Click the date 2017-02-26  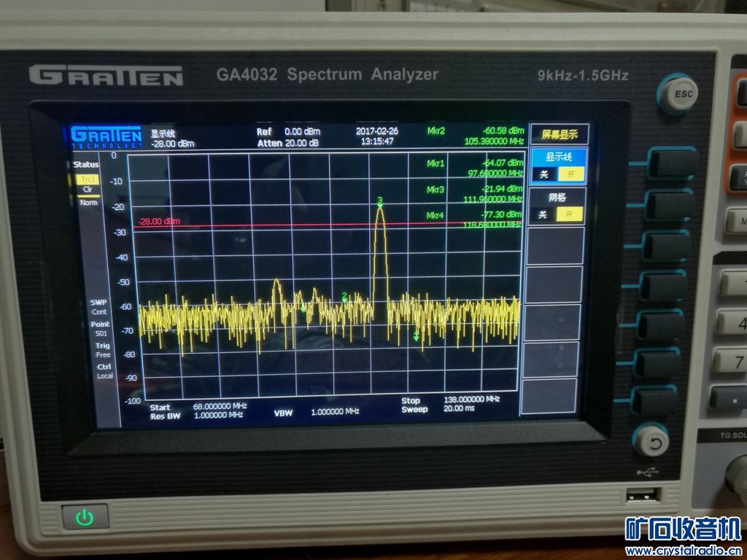point(377,131)
